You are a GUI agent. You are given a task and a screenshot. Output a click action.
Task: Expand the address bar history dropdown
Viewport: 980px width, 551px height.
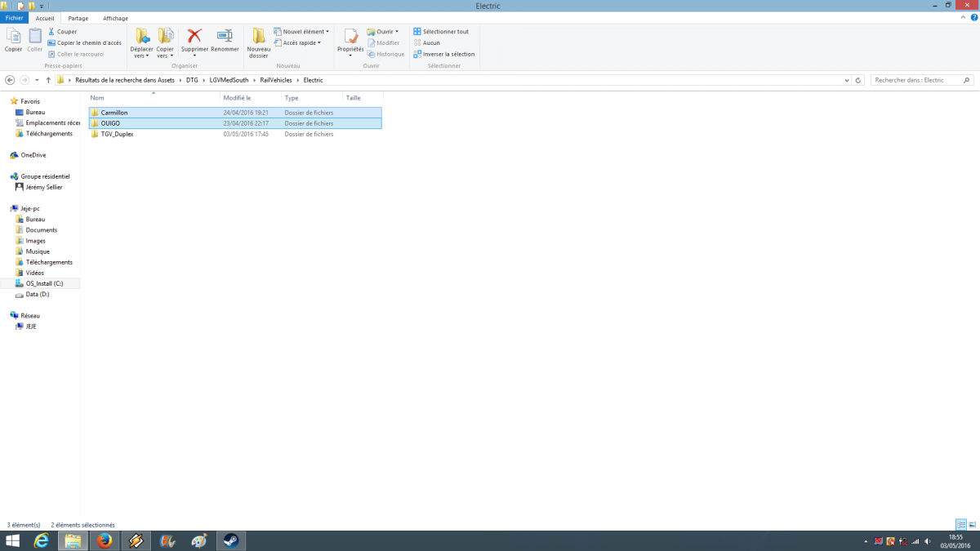847,80
